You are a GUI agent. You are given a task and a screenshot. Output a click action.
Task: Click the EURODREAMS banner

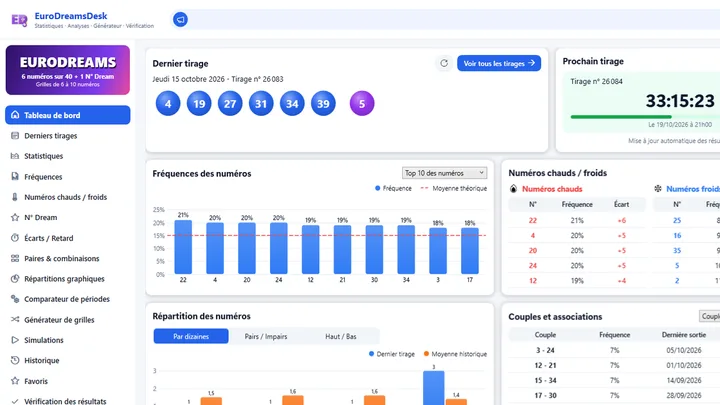(x=68, y=70)
